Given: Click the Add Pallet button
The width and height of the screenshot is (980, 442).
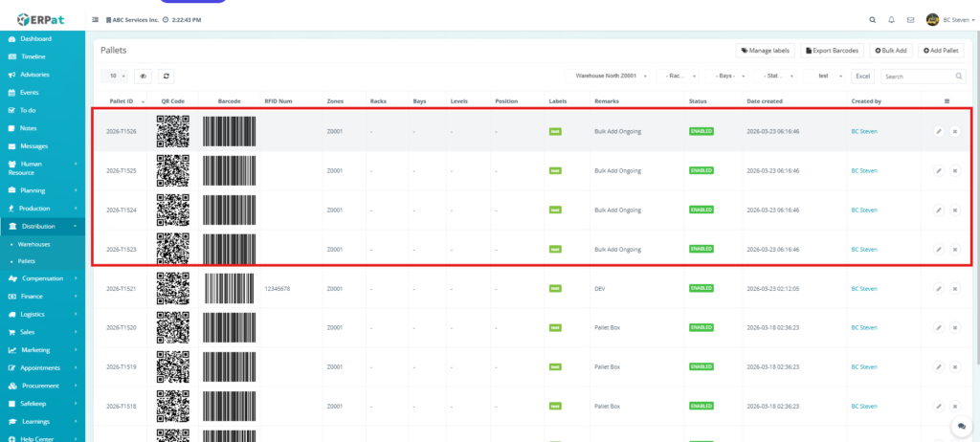Looking at the screenshot, I should click(x=941, y=50).
